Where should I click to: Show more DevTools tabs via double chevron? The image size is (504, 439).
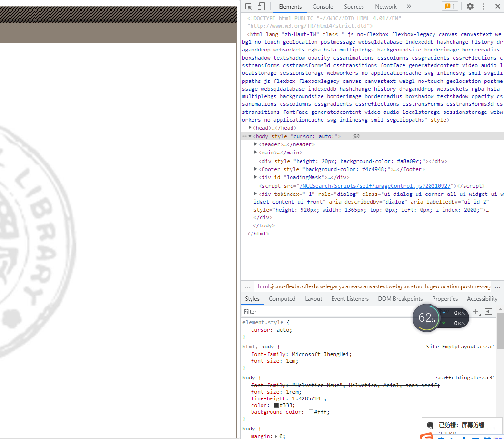coord(409,6)
